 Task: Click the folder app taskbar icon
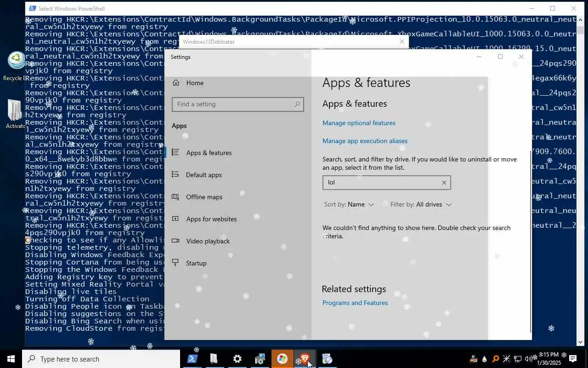pyautogui.click(x=214, y=359)
